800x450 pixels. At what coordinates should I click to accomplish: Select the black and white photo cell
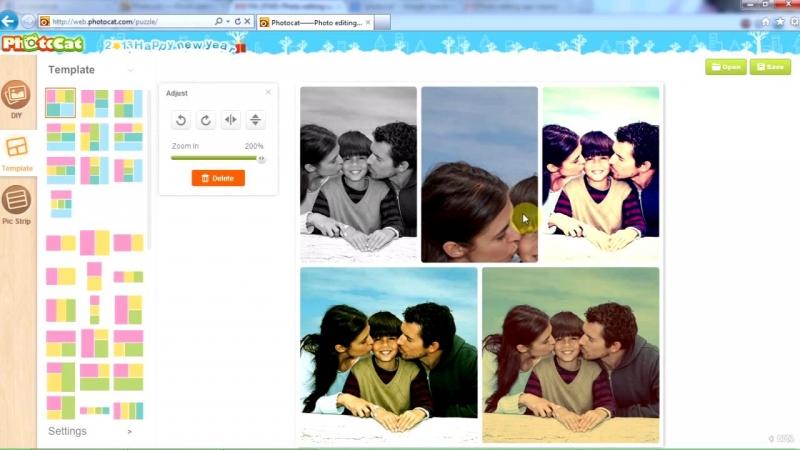tap(358, 173)
